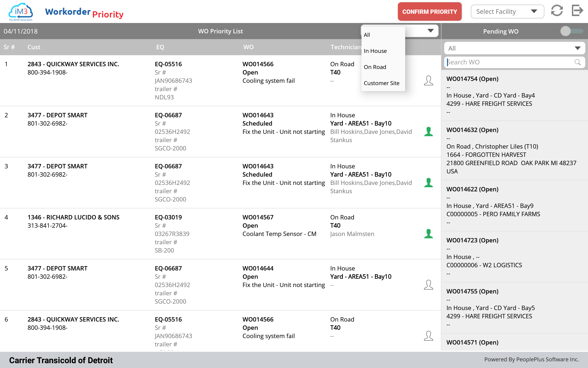Viewport: 588px width, 368px height.
Task: Click green technician icon for row 2
Action: (x=428, y=132)
